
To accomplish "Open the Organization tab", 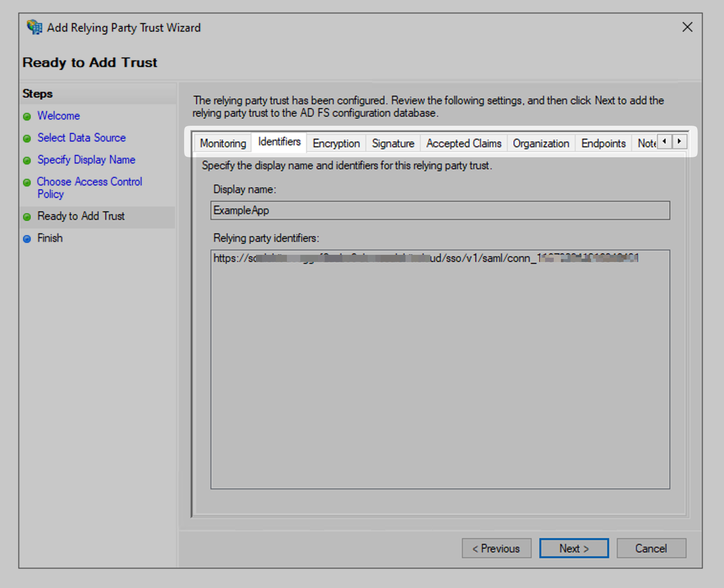I will tap(540, 143).
